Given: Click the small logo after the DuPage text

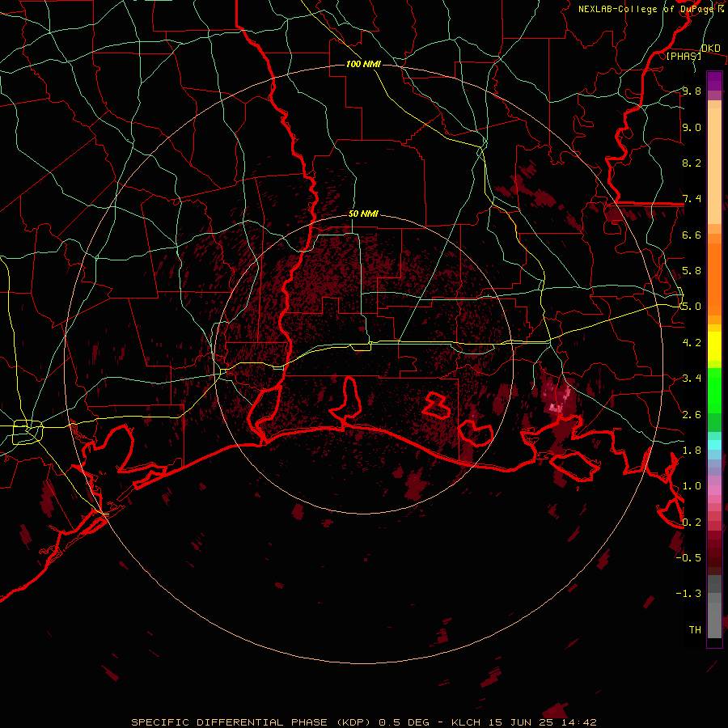Looking at the screenshot, I should 721,8.
